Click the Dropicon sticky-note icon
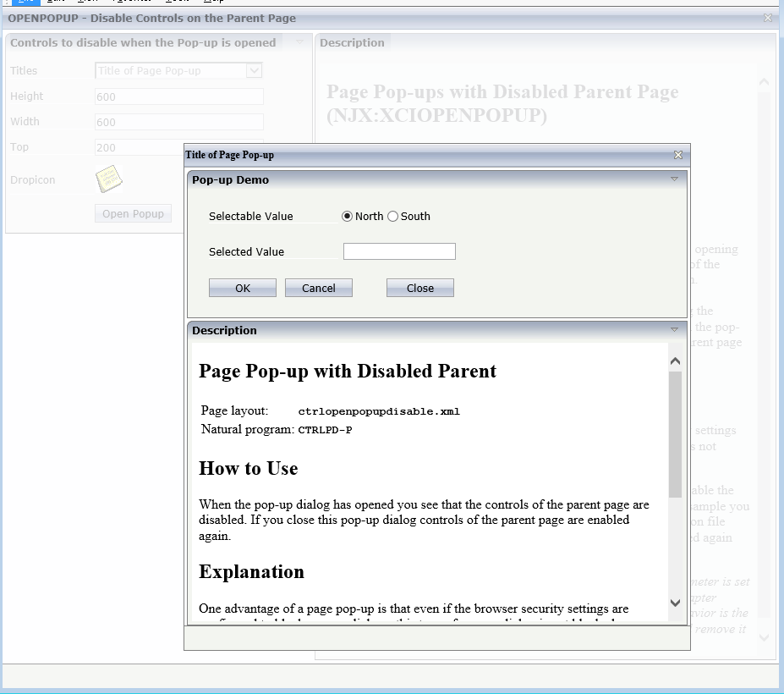 [x=107, y=178]
